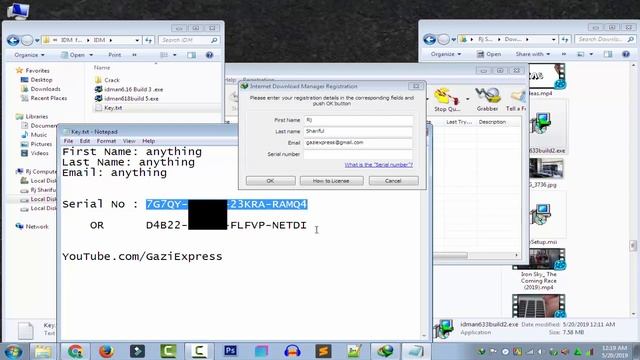Screen dimensions: 640x360
Task: Click OK in the IDM Registration dialog
Action: coord(271,180)
